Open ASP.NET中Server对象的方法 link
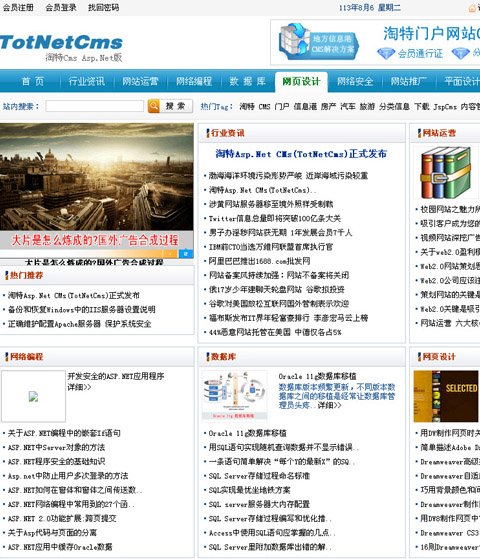The width and height of the screenshot is (480, 559). coord(56,447)
